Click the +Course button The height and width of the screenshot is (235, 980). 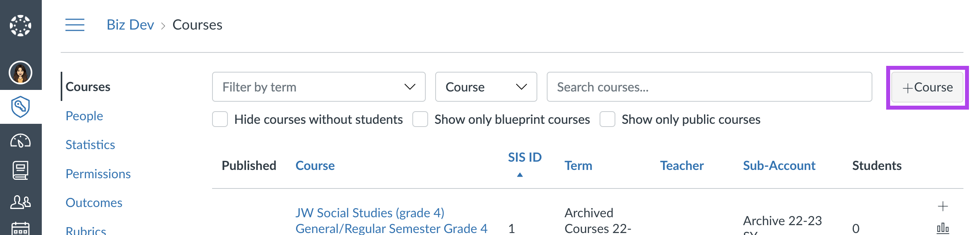(x=927, y=87)
